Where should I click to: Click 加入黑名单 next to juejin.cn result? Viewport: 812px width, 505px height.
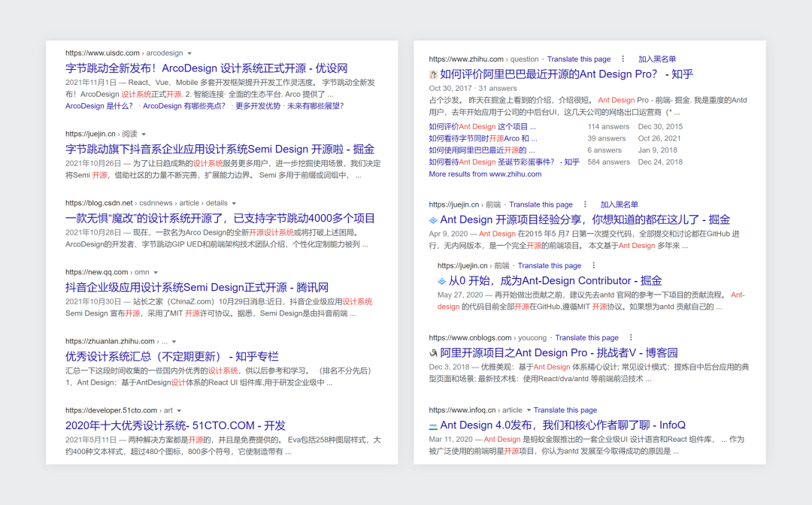pos(620,204)
